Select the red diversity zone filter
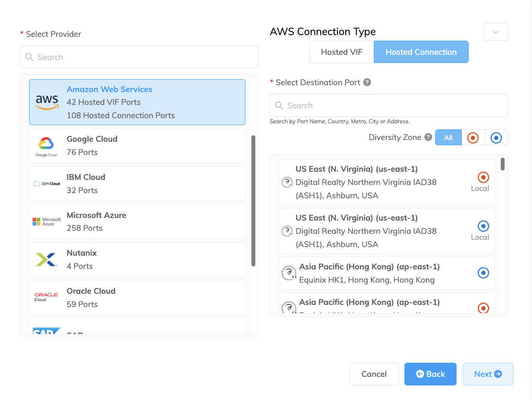Viewport: 532px width, 400px height. (x=472, y=137)
